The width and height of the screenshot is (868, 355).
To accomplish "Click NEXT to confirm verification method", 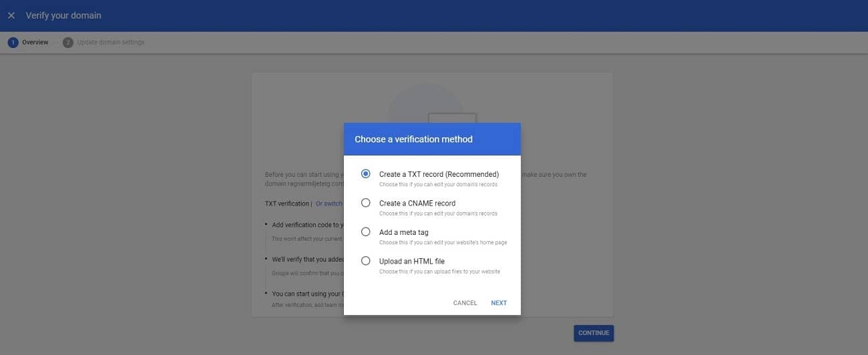I will (499, 303).
